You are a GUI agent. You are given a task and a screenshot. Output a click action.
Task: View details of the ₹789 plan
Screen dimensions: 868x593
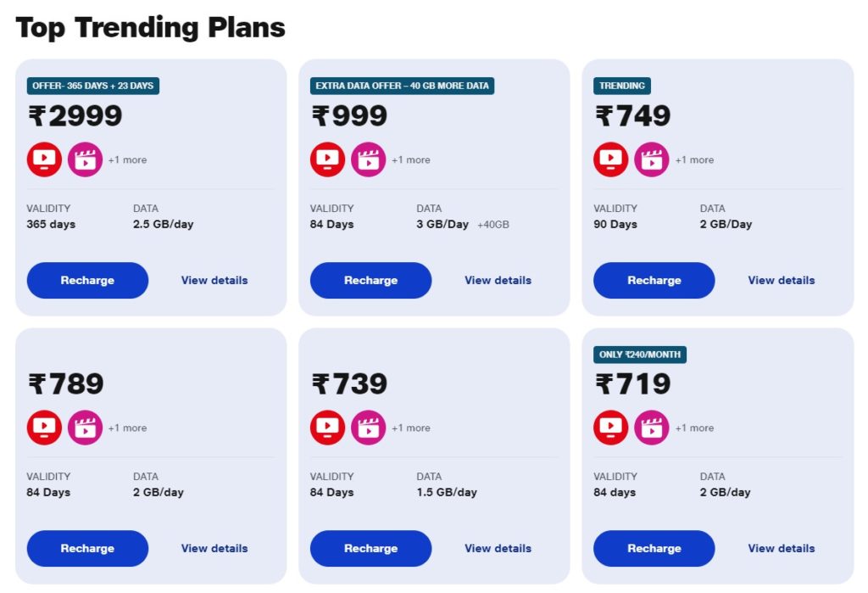pyautogui.click(x=214, y=548)
